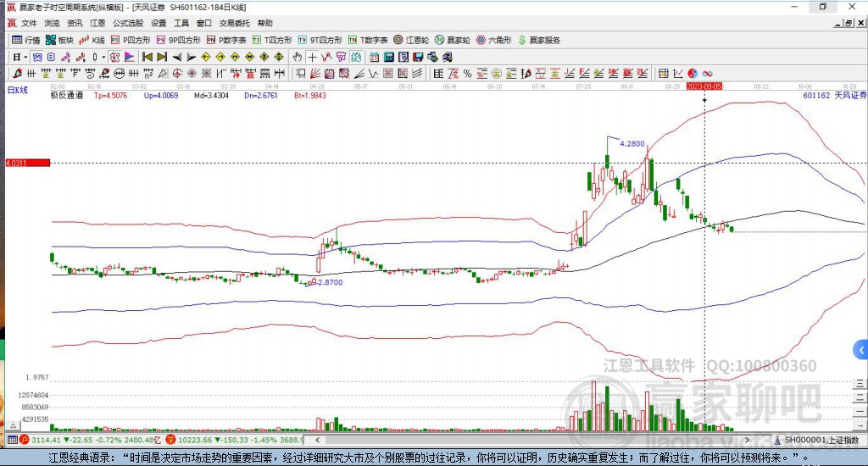Click 601162 天风证券 stock label

tap(835, 95)
